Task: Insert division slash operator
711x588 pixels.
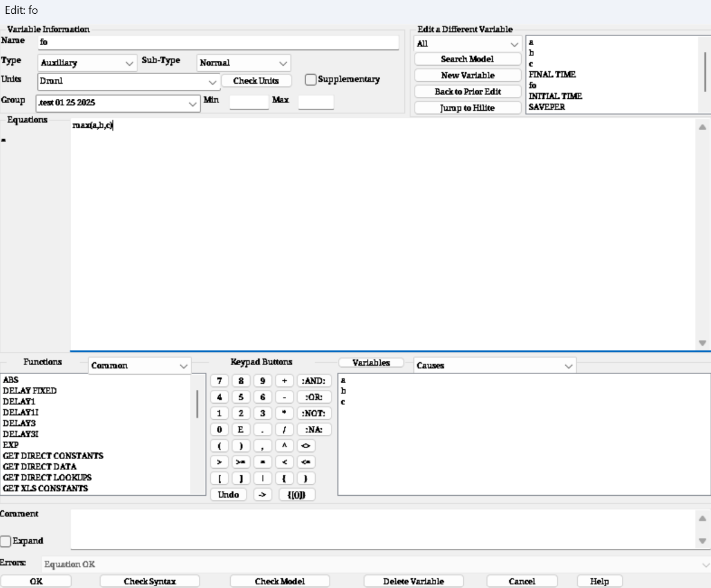Action: tap(284, 430)
